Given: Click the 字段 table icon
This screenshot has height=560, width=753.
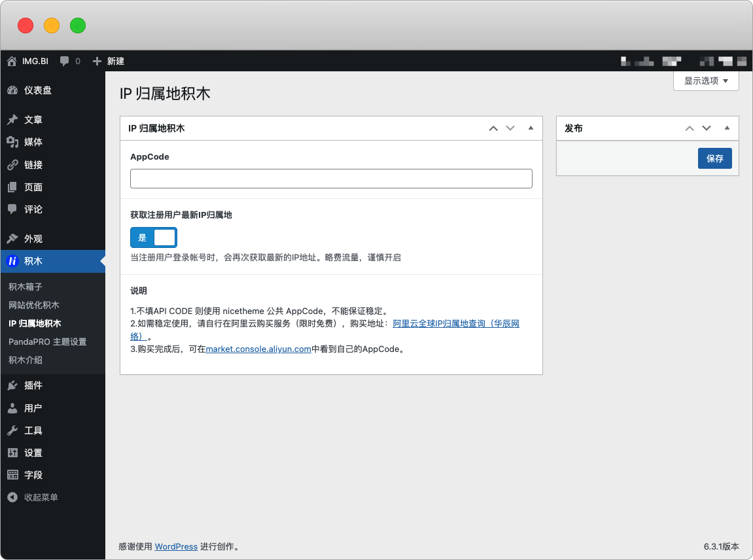Looking at the screenshot, I should [x=12, y=475].
